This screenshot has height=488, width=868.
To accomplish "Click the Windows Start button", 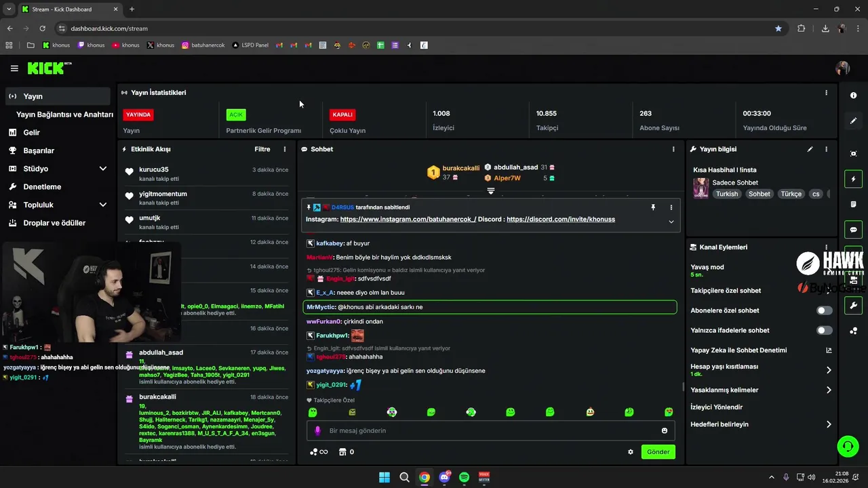I will click(x=384, y=477).
